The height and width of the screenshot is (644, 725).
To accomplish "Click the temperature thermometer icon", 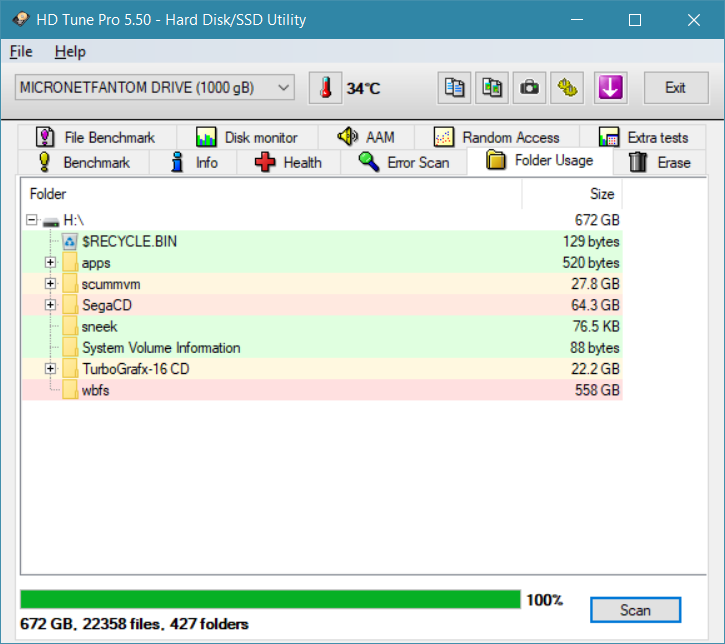I will (326, 88).
